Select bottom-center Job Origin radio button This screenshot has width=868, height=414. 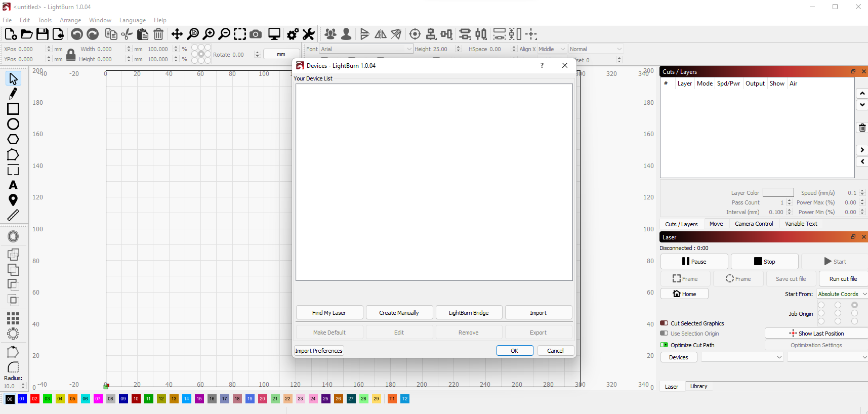coord(838,321)
